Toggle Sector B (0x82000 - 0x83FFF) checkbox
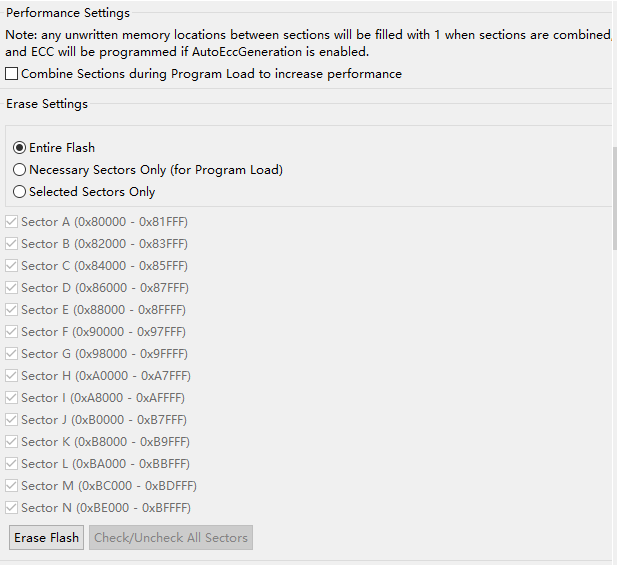617x565 pixels. click(12, 244)
